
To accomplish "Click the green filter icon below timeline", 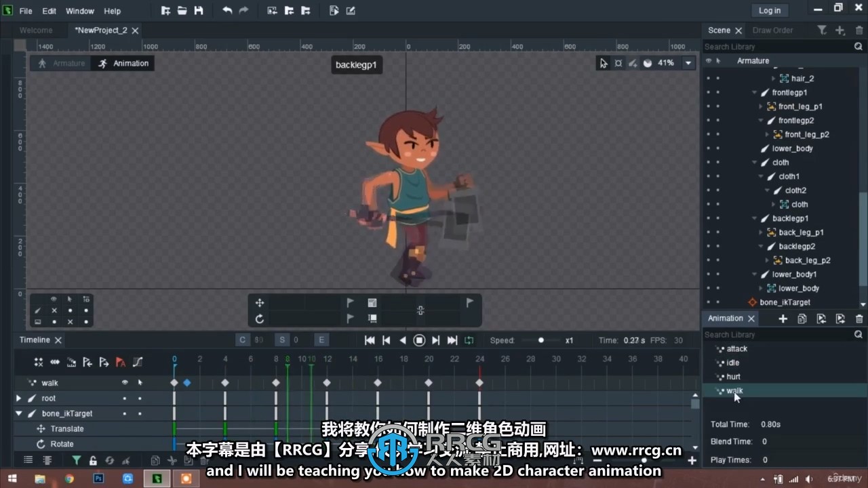I will [76, 460].
